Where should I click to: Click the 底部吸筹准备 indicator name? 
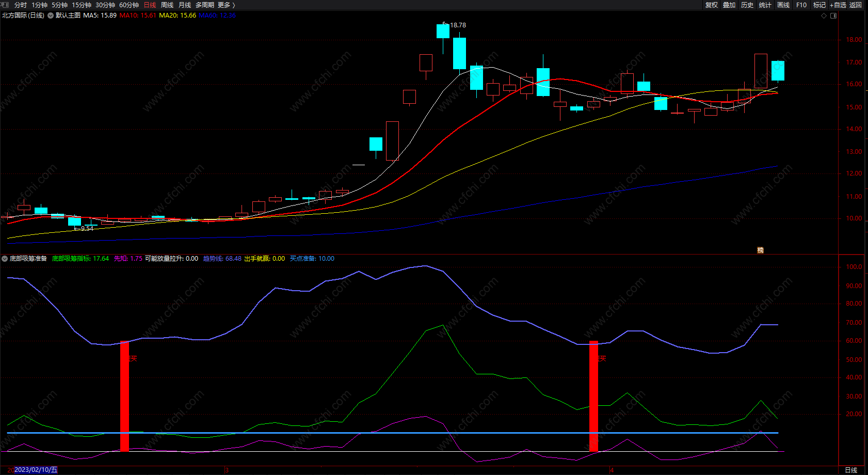coord(28,259)
